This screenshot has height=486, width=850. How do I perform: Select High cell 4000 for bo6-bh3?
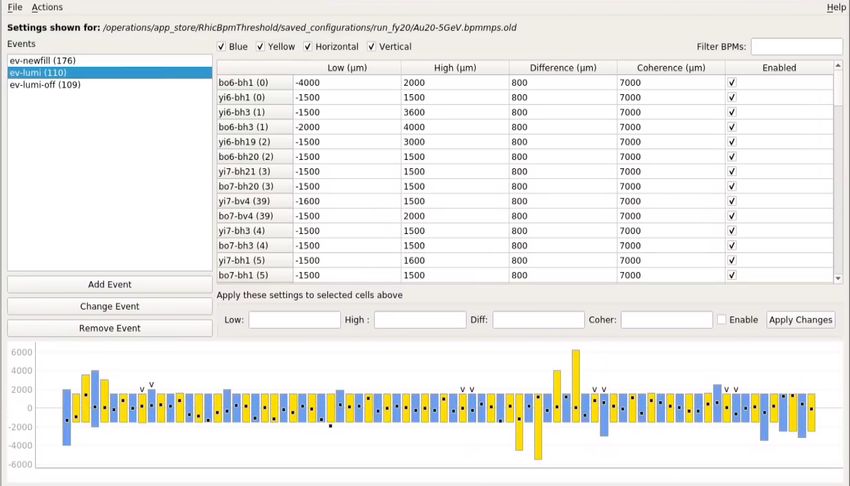455,127
